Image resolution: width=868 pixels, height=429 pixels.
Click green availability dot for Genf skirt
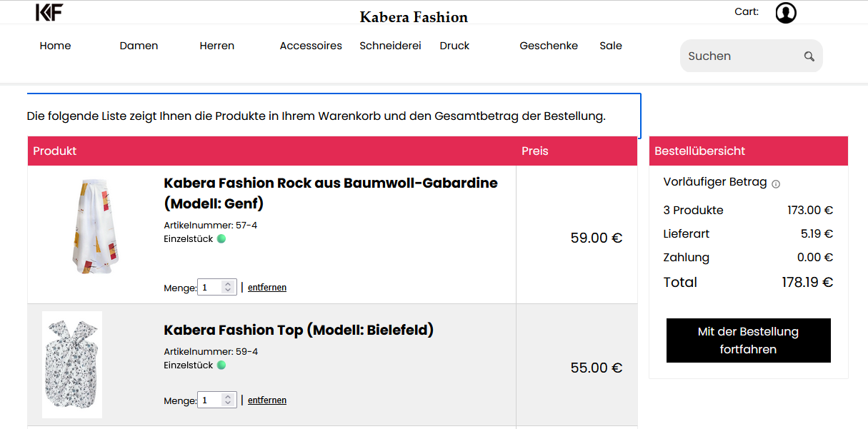tap(221, 239)
